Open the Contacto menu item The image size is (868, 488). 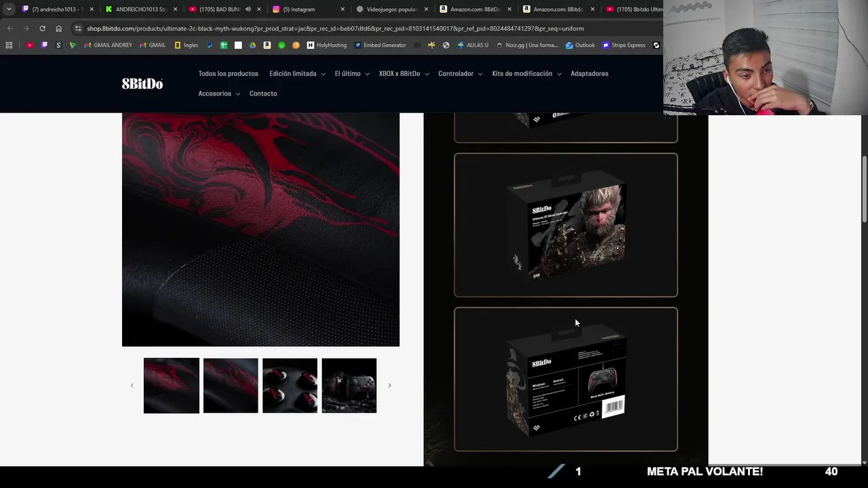pyautogui.click(x=263, y=94)
